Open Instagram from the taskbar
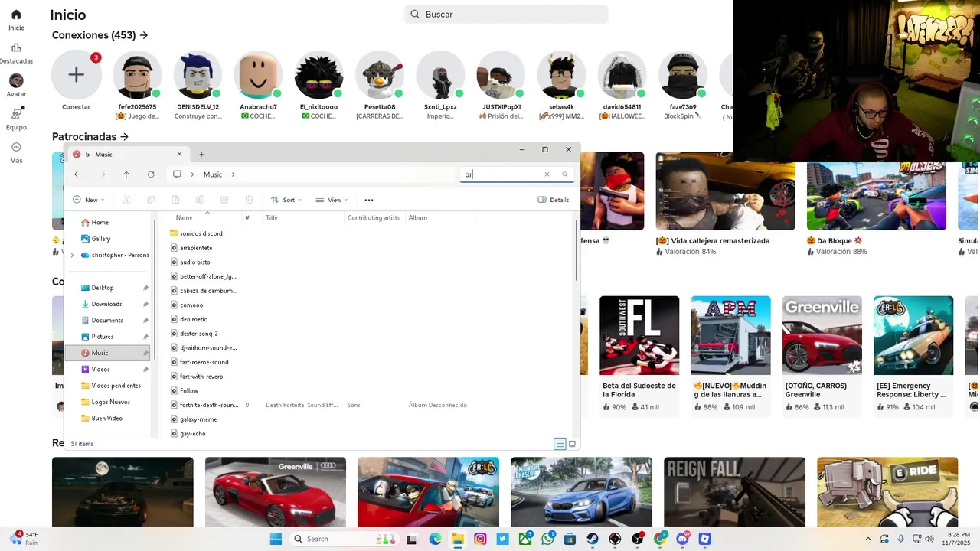Screen dimensions: 980x551 click(x=480, y=539)
